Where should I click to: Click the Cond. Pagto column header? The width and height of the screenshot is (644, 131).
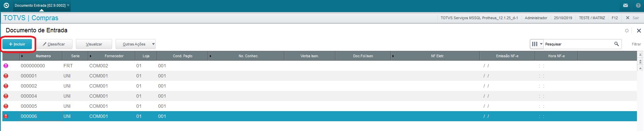[x=183, y=56]
